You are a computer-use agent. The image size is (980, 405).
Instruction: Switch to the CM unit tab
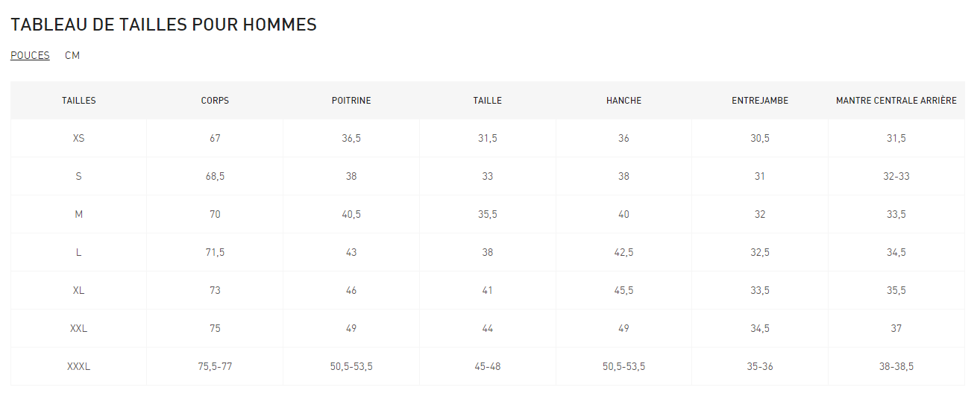72,55
